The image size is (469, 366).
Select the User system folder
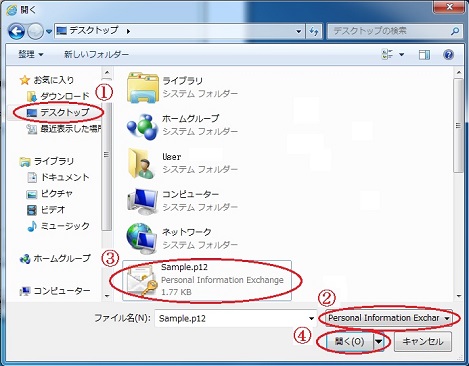point(182,163)
